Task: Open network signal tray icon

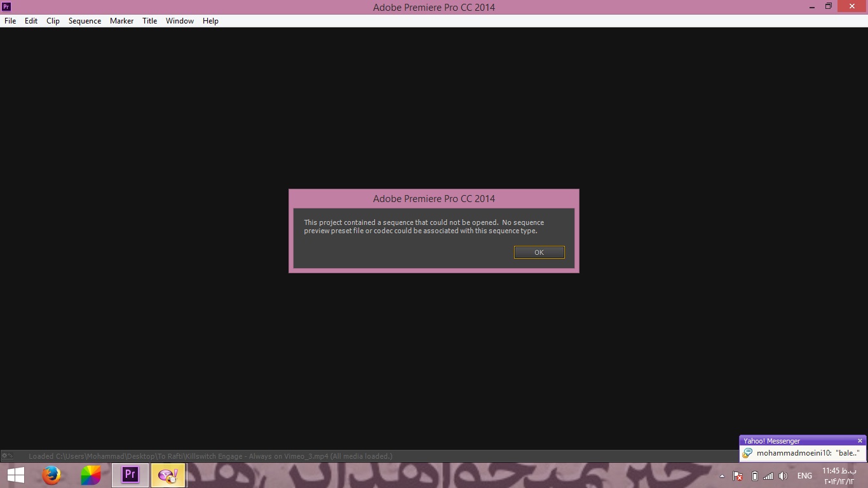Action: (x=768, y=476)
